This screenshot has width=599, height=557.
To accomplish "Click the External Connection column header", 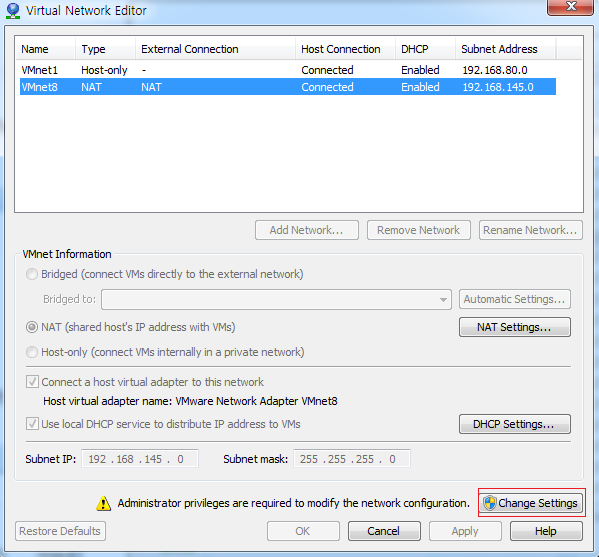I will coord(215,49).
